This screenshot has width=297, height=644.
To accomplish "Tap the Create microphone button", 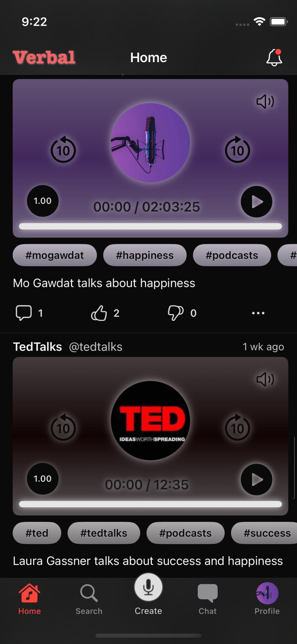I will [148, 587].
